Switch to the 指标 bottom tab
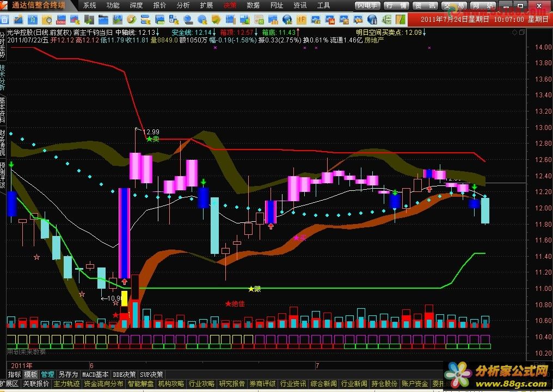 tap(15, 375)
